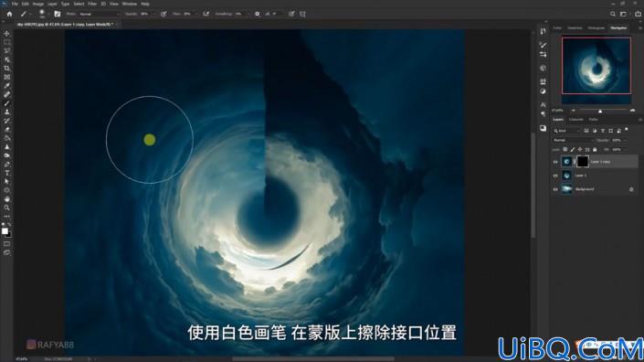The width and height of the screenshot is (644, 362).
Task: Open the File menu
Action: 15,4
